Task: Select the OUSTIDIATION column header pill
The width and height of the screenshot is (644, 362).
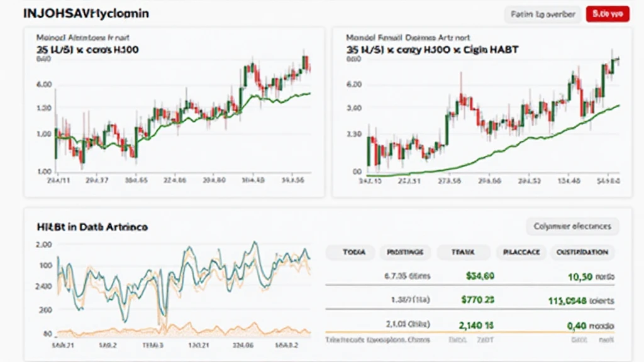Action: (582, 252)
